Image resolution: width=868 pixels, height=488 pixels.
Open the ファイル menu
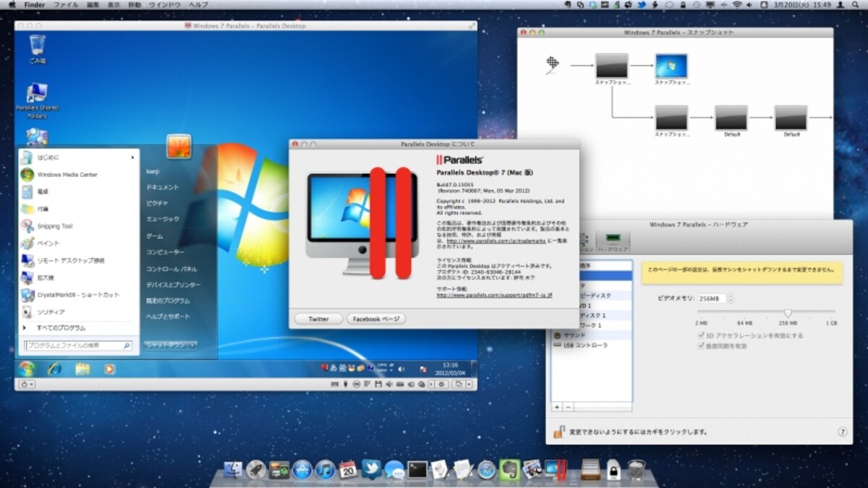click(x=66, y=4)
